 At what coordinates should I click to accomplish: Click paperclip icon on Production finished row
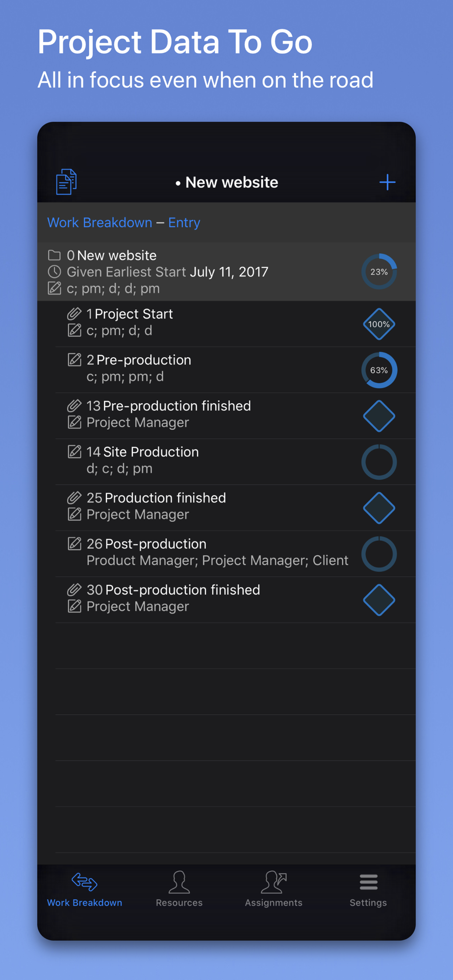[74, 498]
